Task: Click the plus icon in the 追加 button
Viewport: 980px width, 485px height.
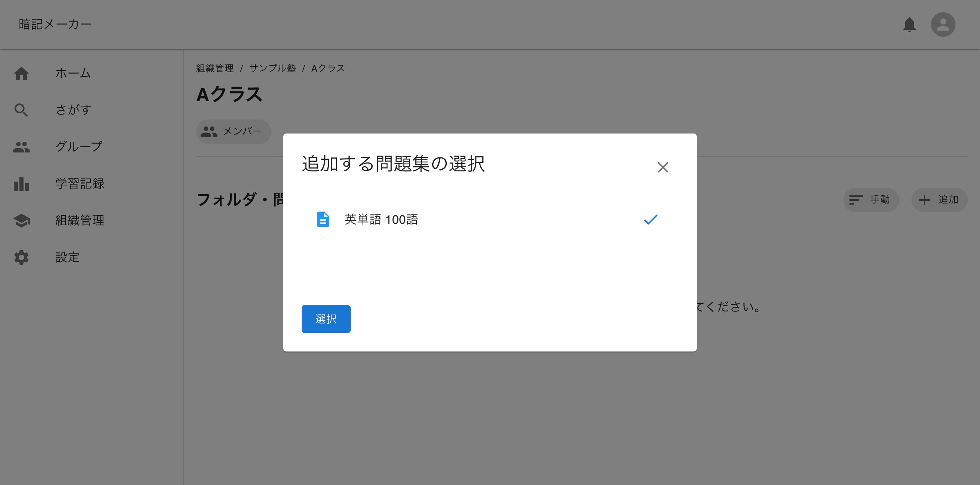Action: tap(924, 200)
